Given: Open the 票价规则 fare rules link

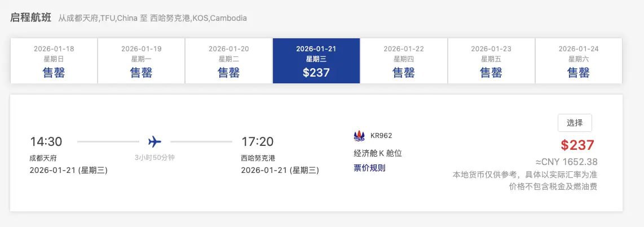Looking at the screenshot, I should [x=369, y=168].
